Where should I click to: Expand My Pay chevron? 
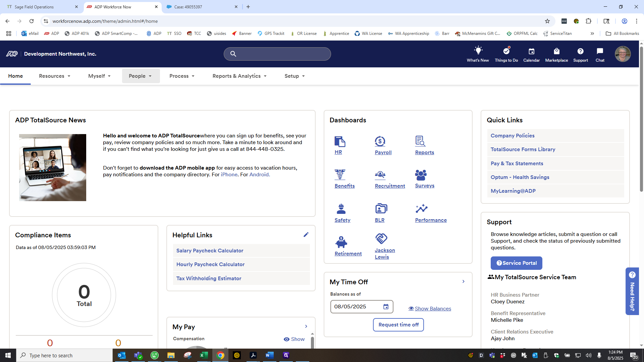tap(306, 326)
